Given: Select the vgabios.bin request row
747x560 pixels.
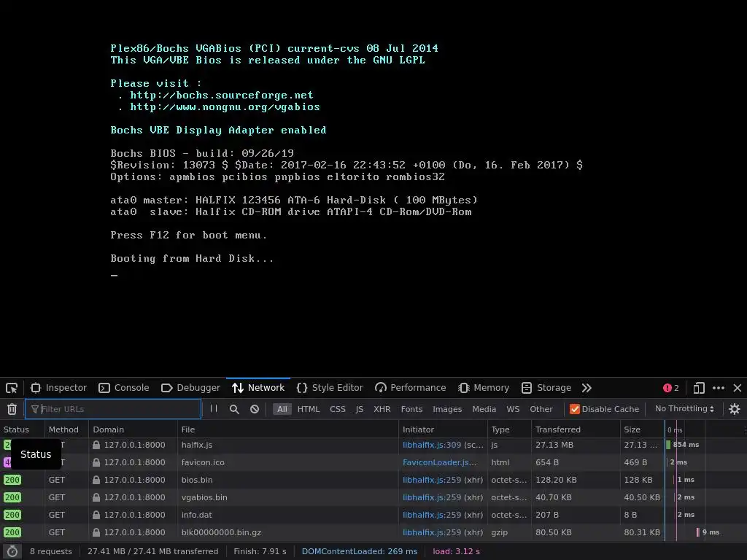Looking at the screenshot, I should [373, 497].
